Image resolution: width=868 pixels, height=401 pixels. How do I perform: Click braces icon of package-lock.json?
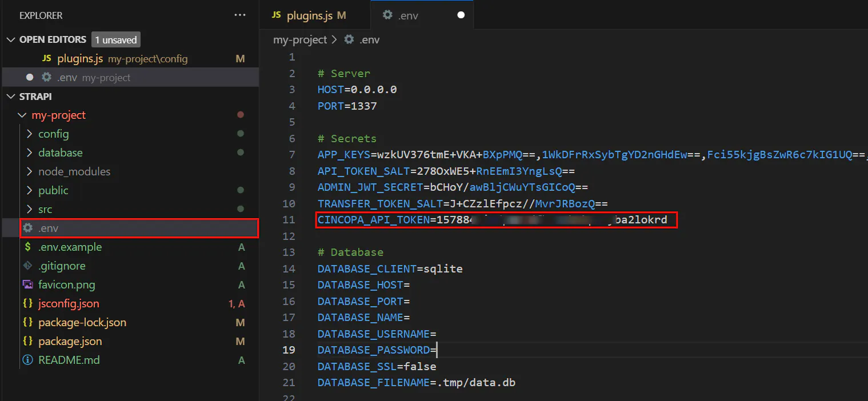tap(27, 322)
